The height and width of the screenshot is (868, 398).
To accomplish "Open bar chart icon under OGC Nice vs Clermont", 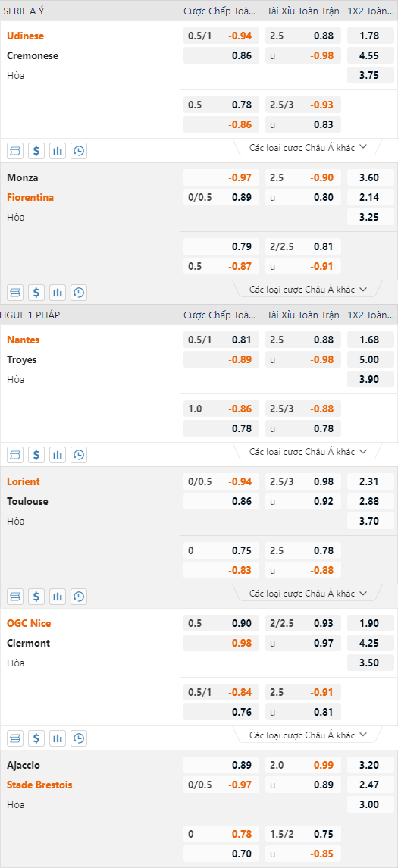I will pos(58,738).
